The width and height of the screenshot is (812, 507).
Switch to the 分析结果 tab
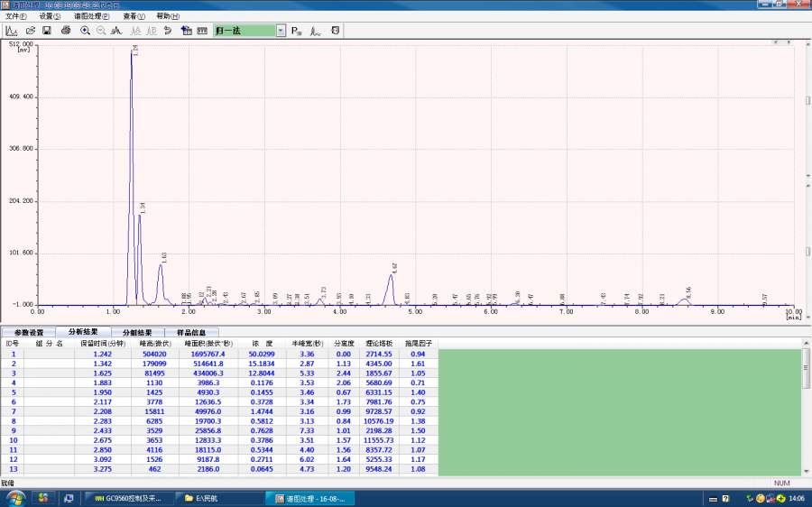(83, 331)
